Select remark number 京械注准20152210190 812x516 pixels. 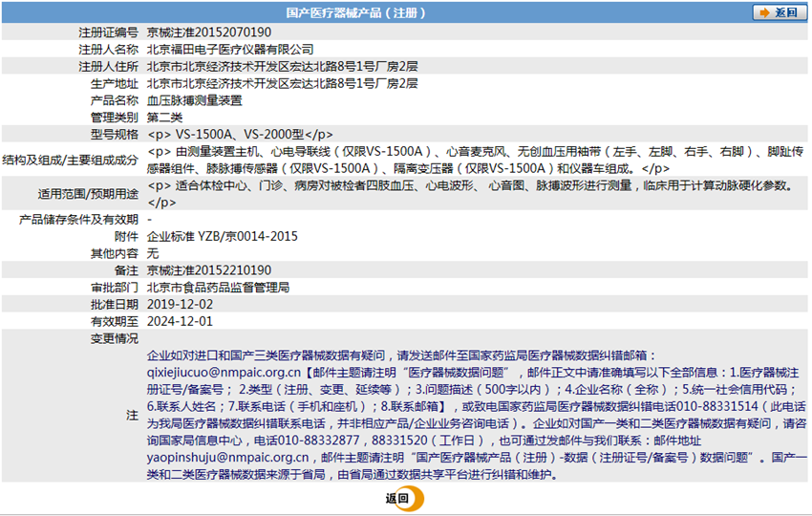[208, 270]
